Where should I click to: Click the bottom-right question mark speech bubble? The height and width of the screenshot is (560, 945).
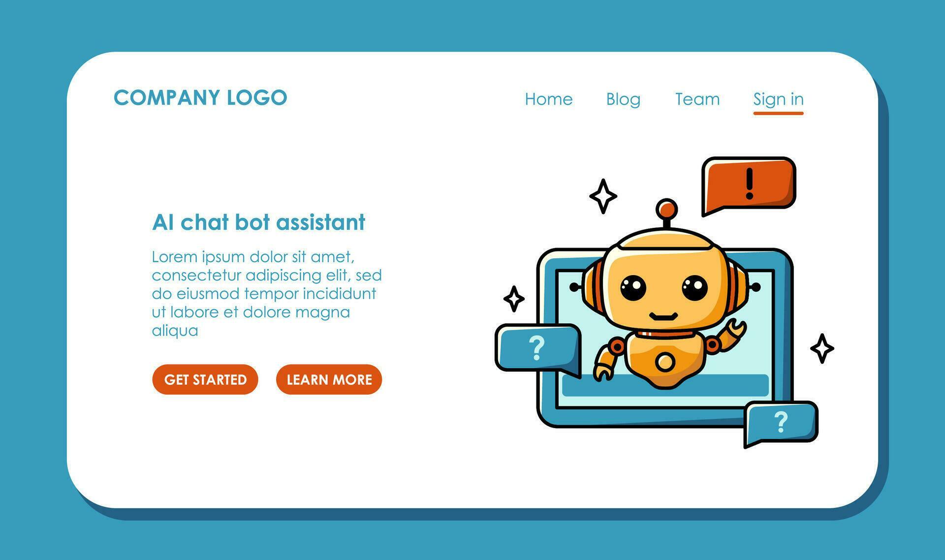coord(781,423)
